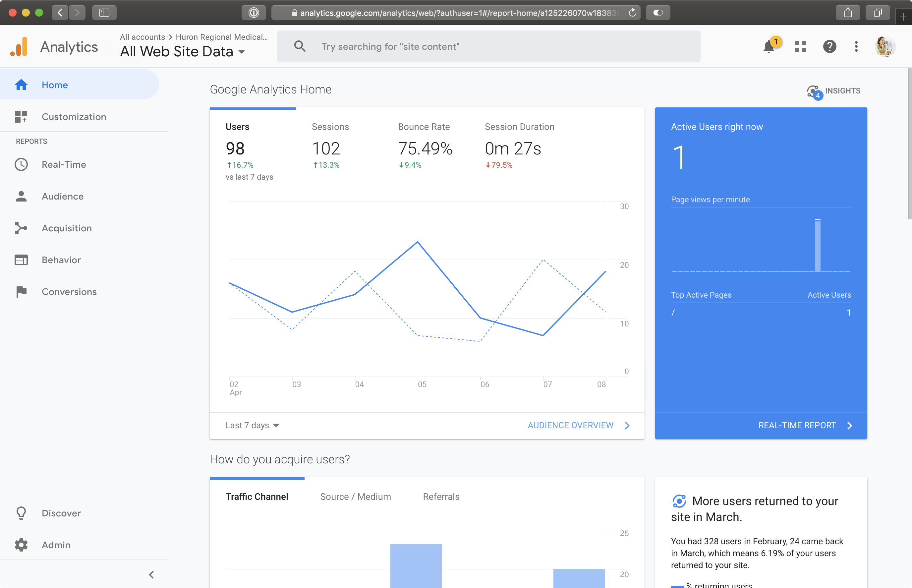The height and width of the screenshot is (588, 912).
Task: Click the Conversions flag icon
Action: [x=22, y=292]
